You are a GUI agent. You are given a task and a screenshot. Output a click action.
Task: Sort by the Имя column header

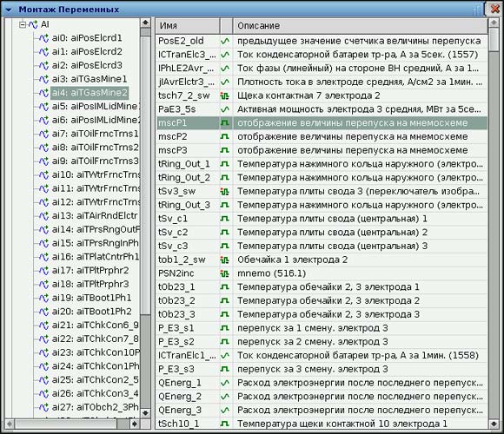[x=188, y=26]
